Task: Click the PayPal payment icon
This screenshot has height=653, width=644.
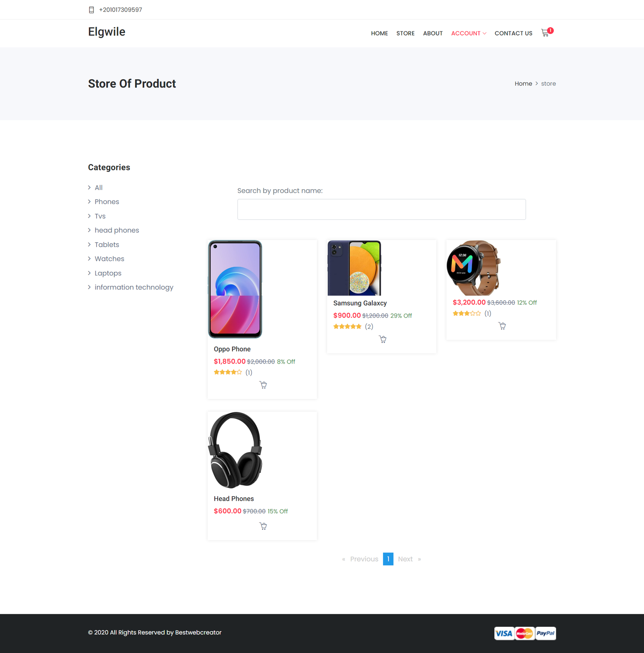Action: tap(545, 633)
